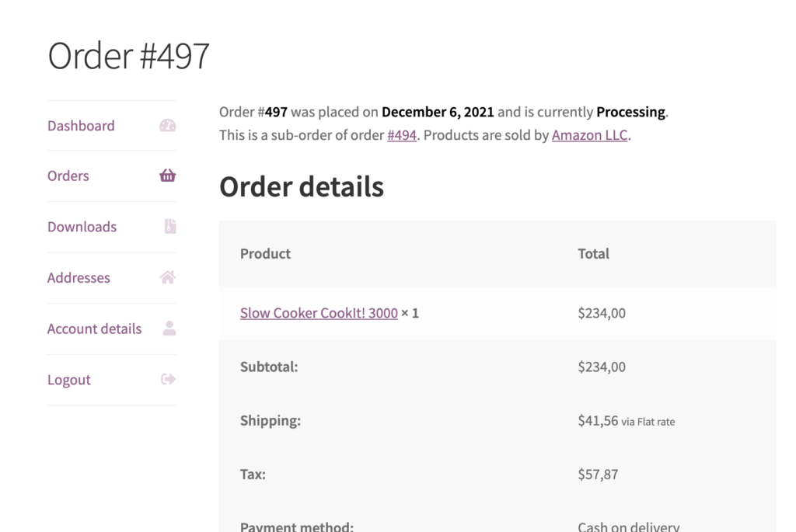The height and width of the screenshot is (532, 796).
Task: Click the Dashboard speedometer icon
Action: pyautogui.click(x=168, y=125)
